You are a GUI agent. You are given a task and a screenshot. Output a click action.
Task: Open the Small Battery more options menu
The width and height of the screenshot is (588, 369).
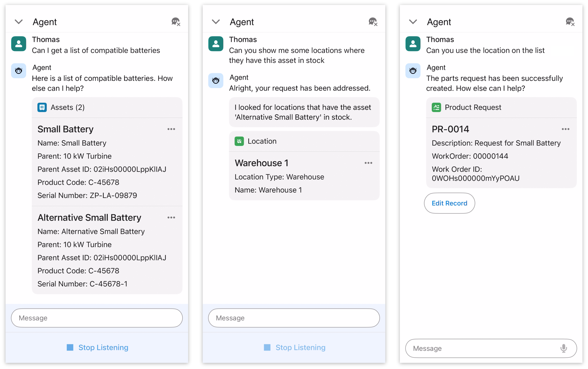171,129
